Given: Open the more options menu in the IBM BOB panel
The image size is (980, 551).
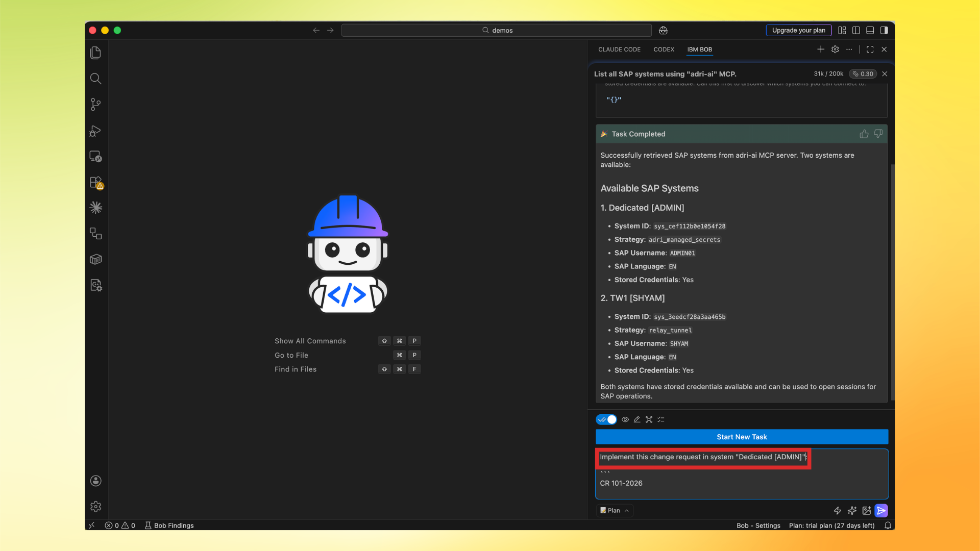Looking at the screenshot, I should [849, 49].
